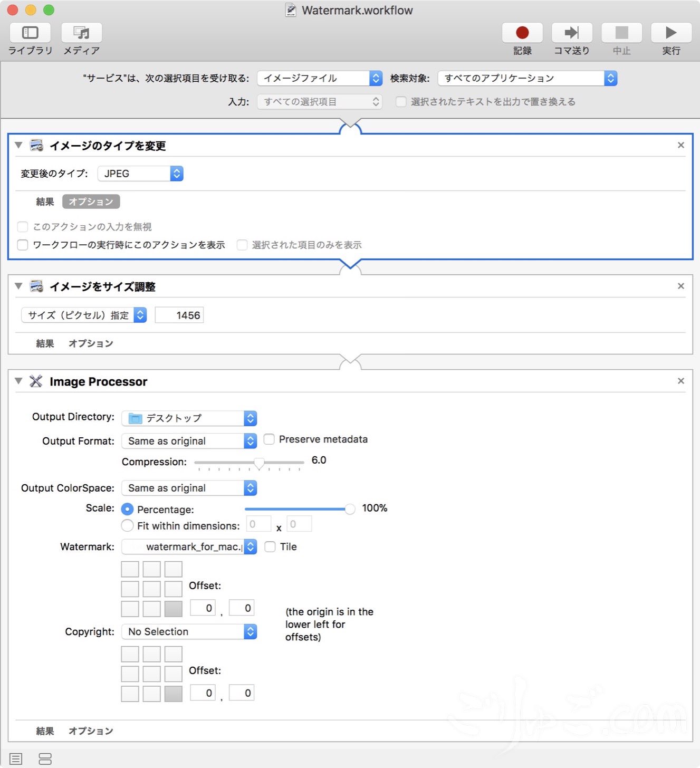700x768 pixels.
Task: Click the Compression slider handle
Action: coord(259,463)
